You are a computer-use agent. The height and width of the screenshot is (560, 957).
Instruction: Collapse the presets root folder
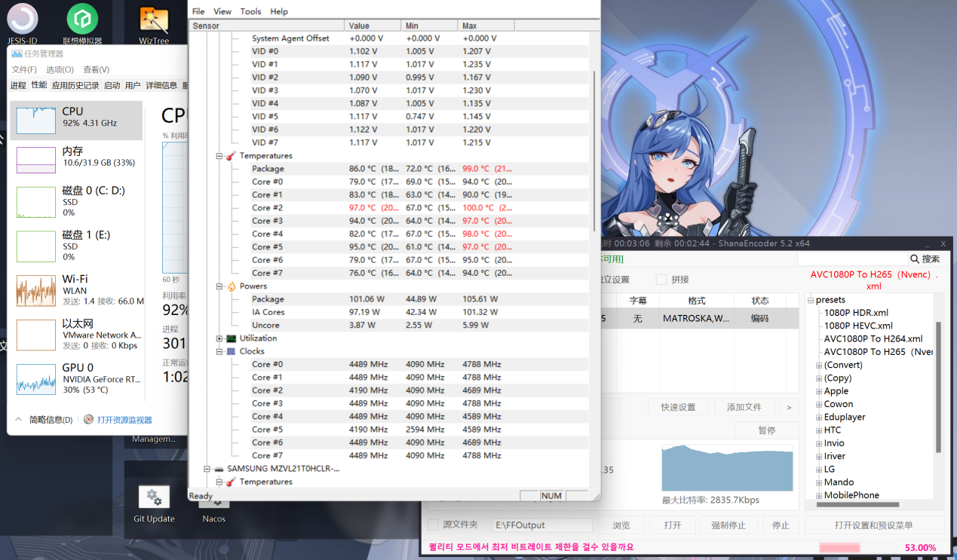point(811,300)
